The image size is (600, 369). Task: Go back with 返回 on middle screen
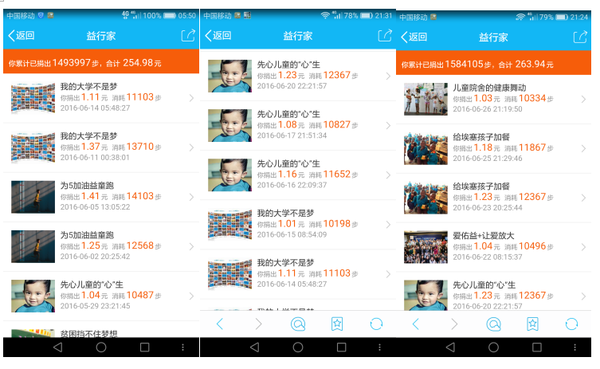[x=218, y=36]
